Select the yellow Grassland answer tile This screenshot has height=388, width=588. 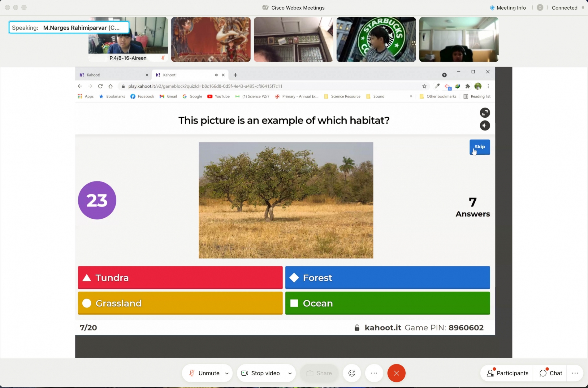click(180, 303)
